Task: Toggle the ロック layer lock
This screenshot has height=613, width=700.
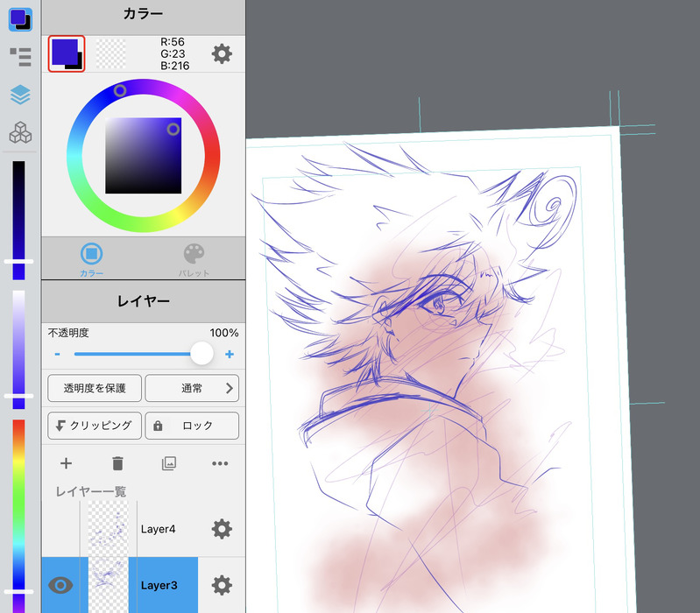Action: tap(192, 426)
